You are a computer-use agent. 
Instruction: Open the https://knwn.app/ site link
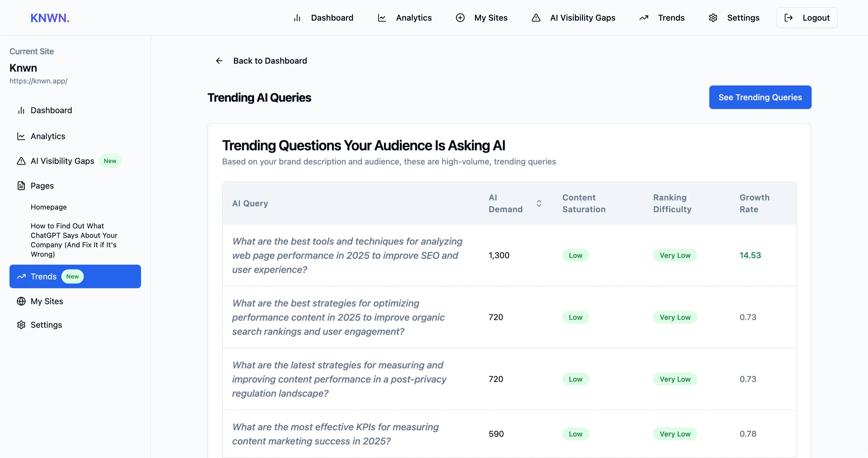[x=38, y=81]
